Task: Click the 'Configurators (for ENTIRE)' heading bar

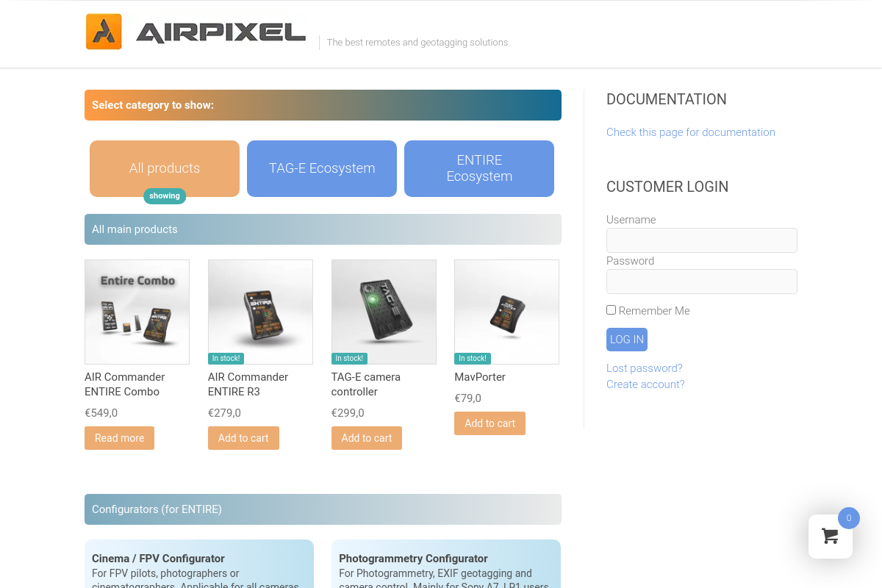Action: pyautogui.click(x=323, y=509)
